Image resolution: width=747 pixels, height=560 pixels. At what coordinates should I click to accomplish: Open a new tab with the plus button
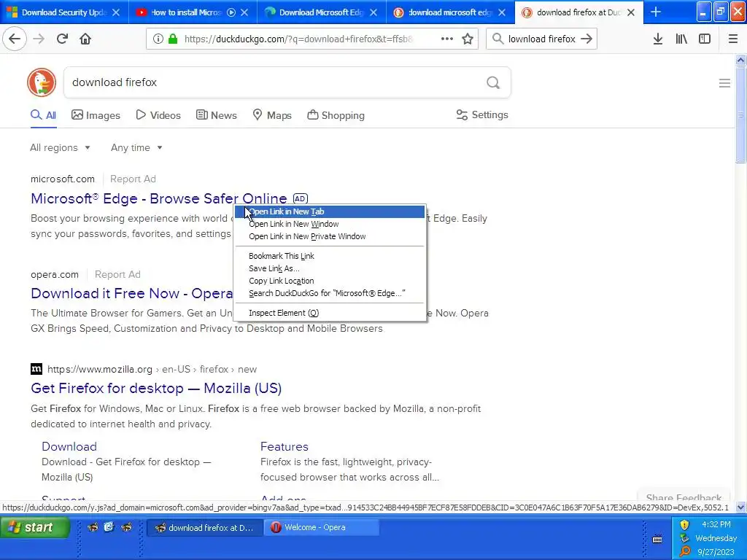click(x=656, y=12)
